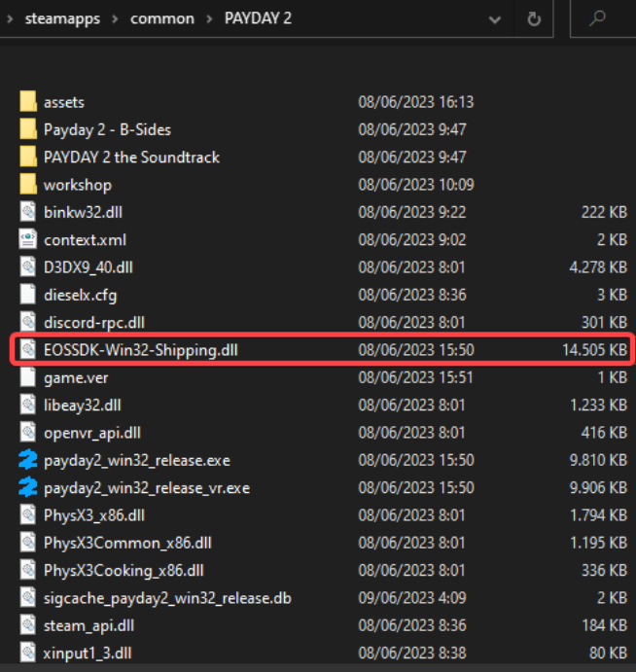Select the libeay32.dll file icon
This screenshot has width=636, height=672.
(x=28, y=405)
